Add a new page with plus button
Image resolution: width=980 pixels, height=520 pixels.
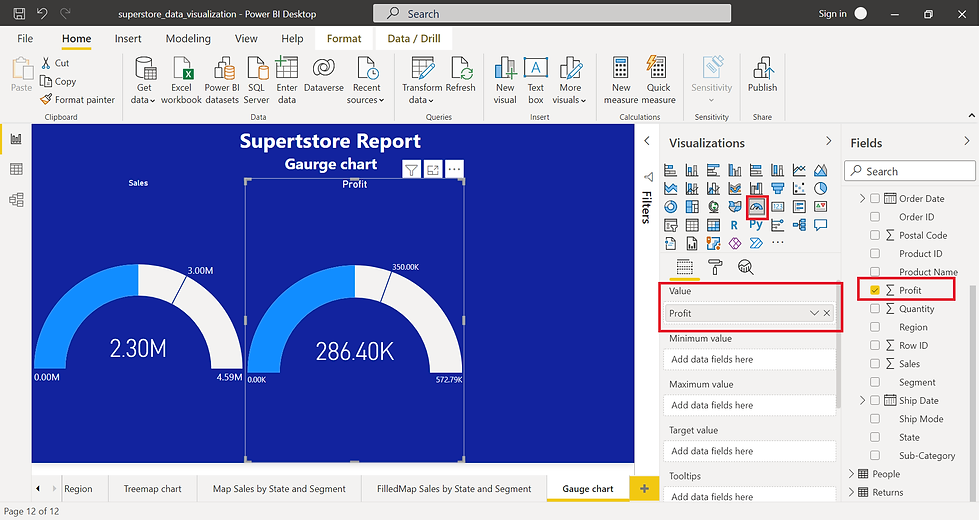tap(644, 489)
